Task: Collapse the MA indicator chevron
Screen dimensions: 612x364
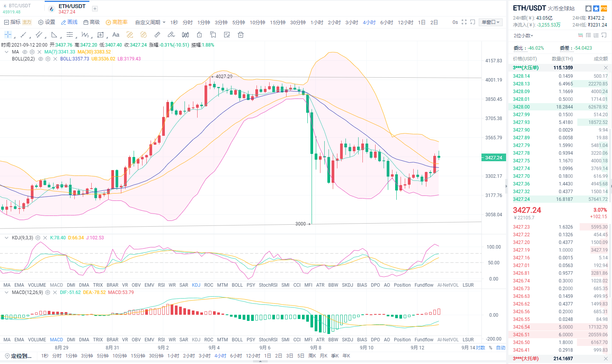Action: 7,52
